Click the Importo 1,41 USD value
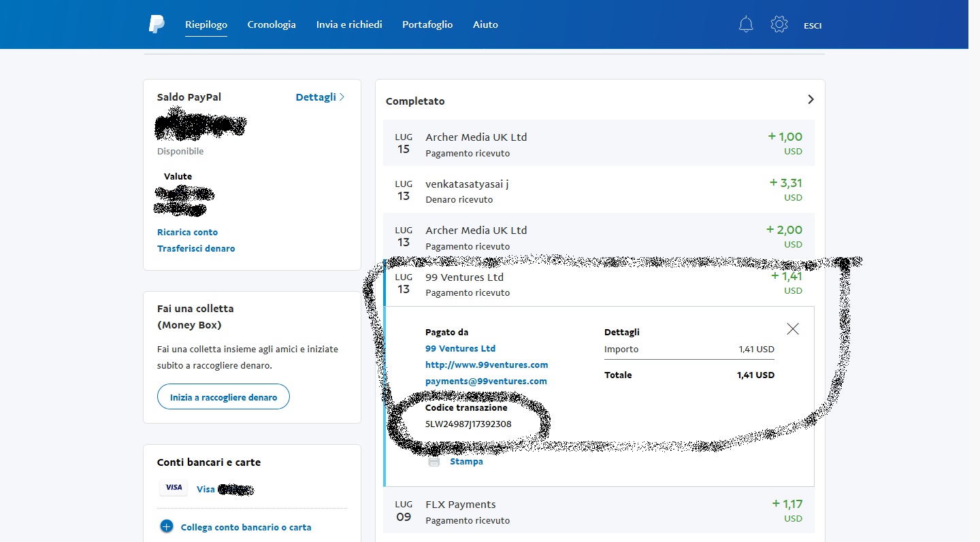The width and height of the screenshot is (980, 542). click(x=757, y=349)
